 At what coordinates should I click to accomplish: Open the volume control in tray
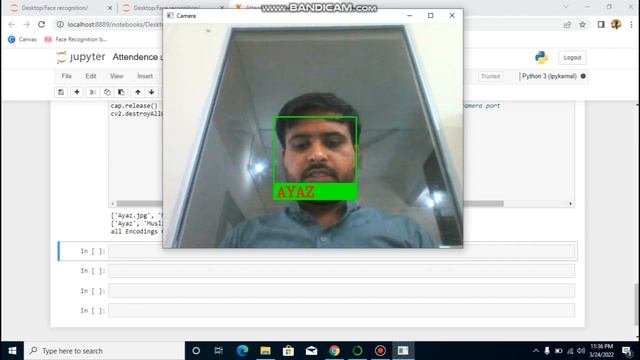(581, 351)
